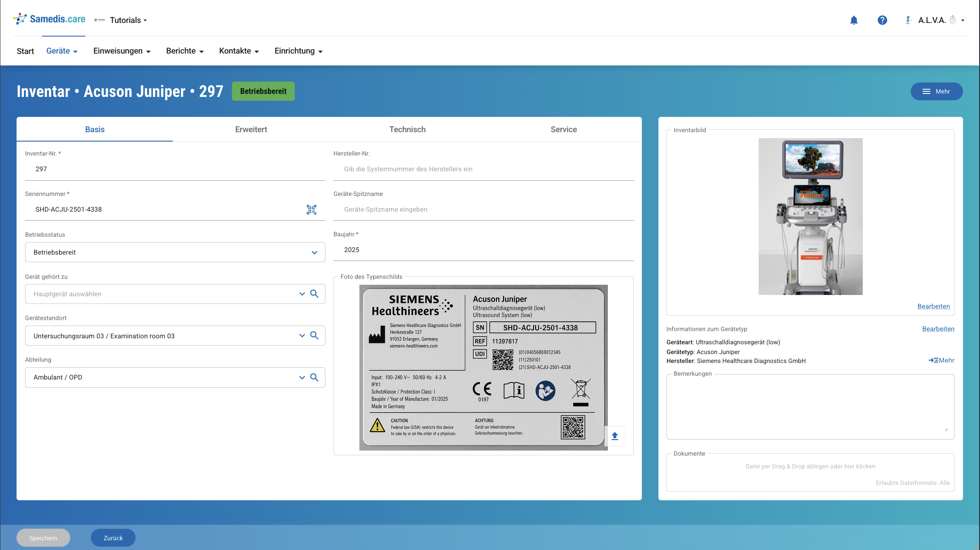Screen dimensions: 980x550
Task: Click the Tutorials organization logo icon
Action: (x=99, y=20)
